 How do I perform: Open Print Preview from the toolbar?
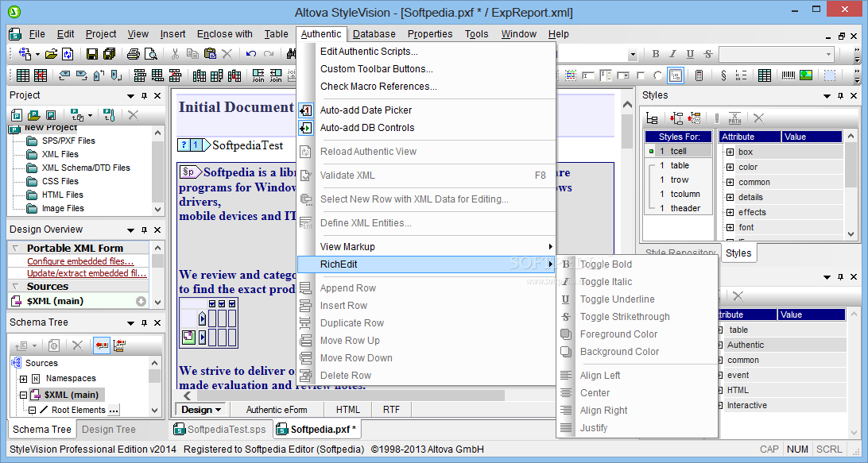(x=150, y=54)
